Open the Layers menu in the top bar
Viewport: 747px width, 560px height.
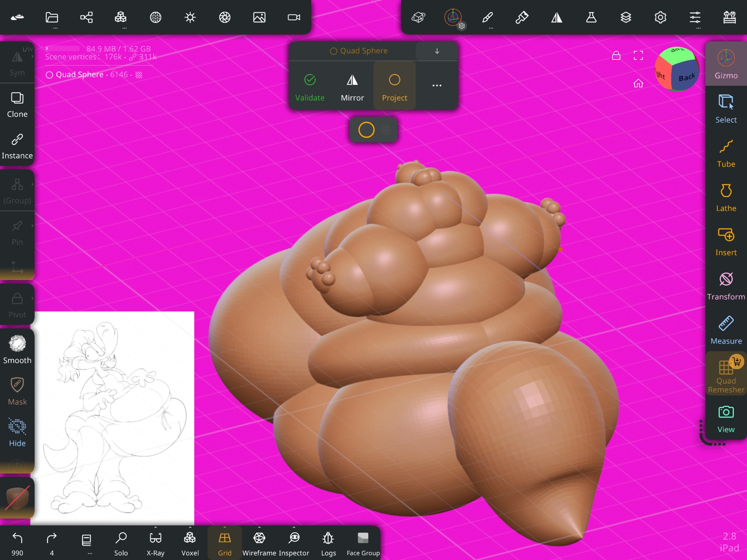(x=626, y=18)
